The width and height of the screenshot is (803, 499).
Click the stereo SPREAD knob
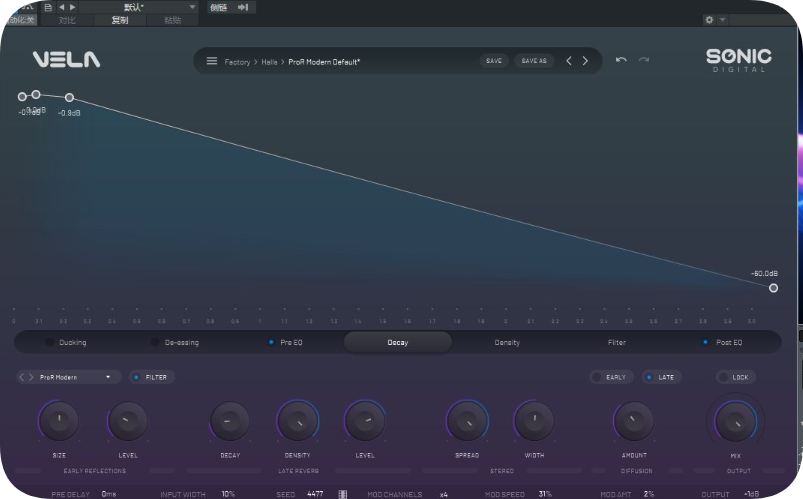point(467,421)
